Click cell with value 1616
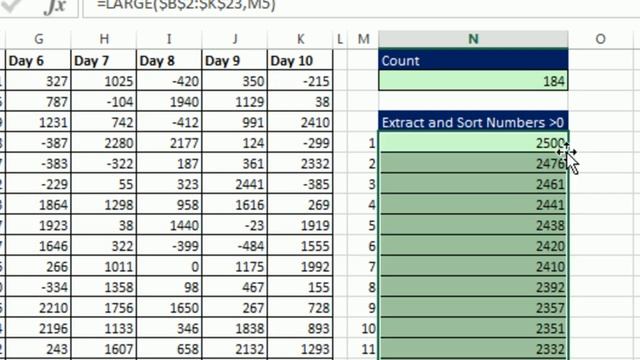 pyautogui.click(x=235, y=205)
